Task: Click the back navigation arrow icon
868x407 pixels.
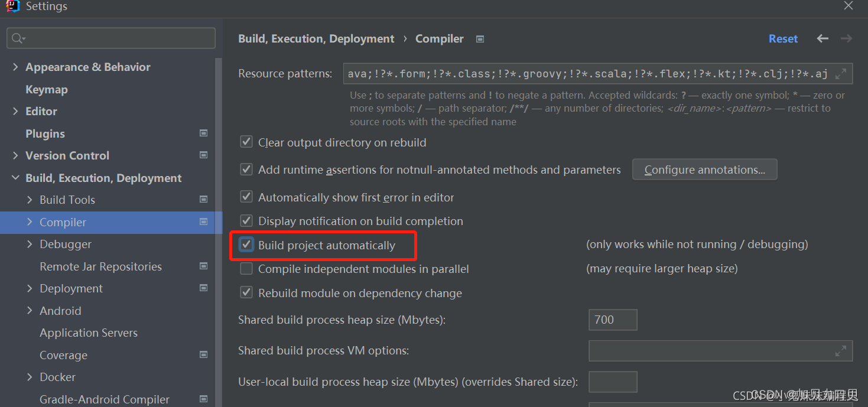Action: tap(823, 38)
